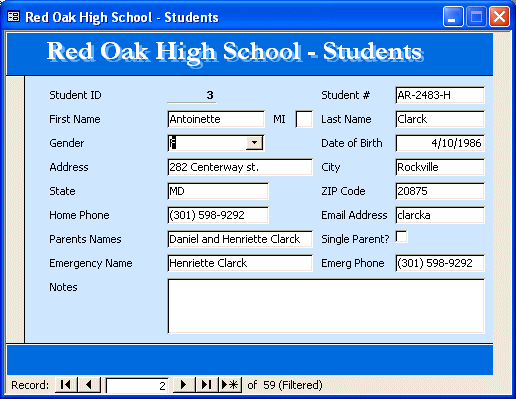The image size is (516, 399).
Task: Click the MI input box
Action: pyautogui.click(x=304, y=119)
